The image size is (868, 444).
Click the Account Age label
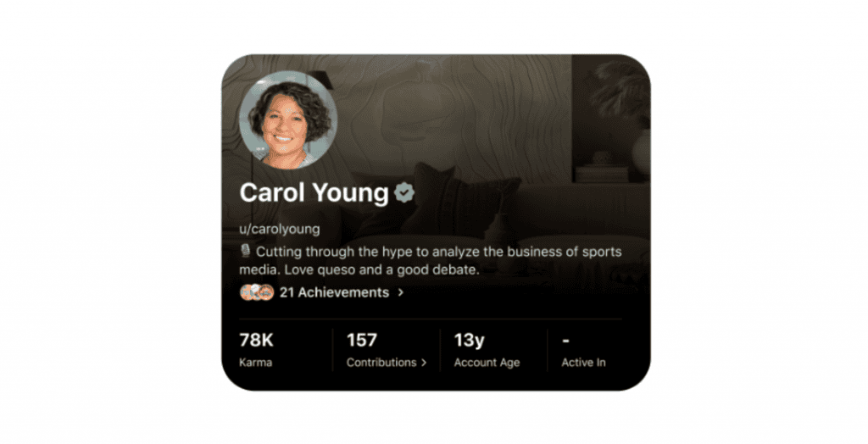tap(487, 363)
